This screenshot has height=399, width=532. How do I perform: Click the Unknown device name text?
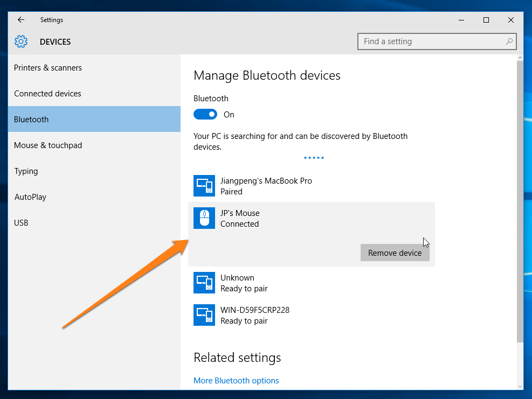pos(237,278)
